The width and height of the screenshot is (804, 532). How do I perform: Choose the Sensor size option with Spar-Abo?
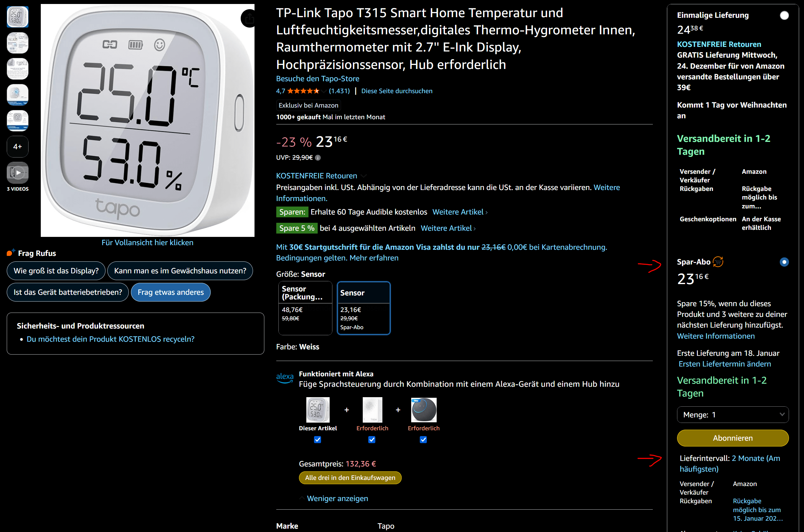[363, 308]
